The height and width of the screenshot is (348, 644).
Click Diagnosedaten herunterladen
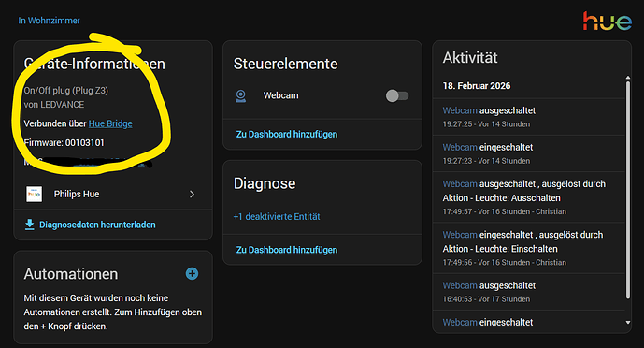[97, 225]
